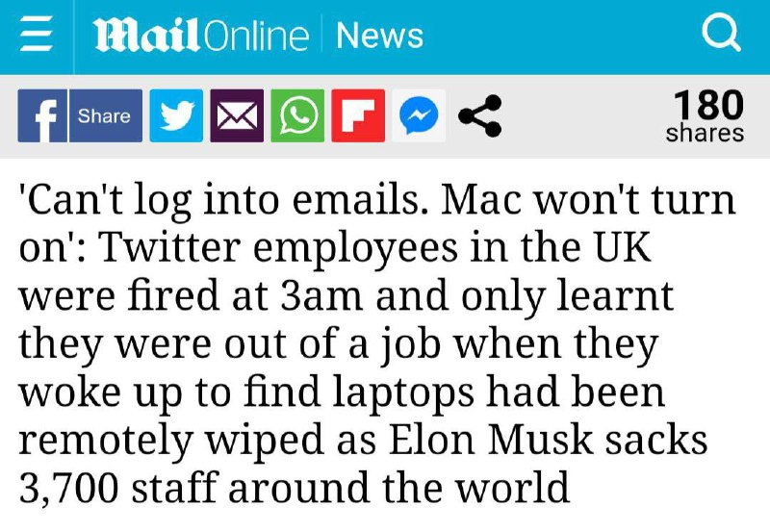Share the article on WhatsApp
The width and height of the screenshot is (770, 532).
click(x=297, y=116)
